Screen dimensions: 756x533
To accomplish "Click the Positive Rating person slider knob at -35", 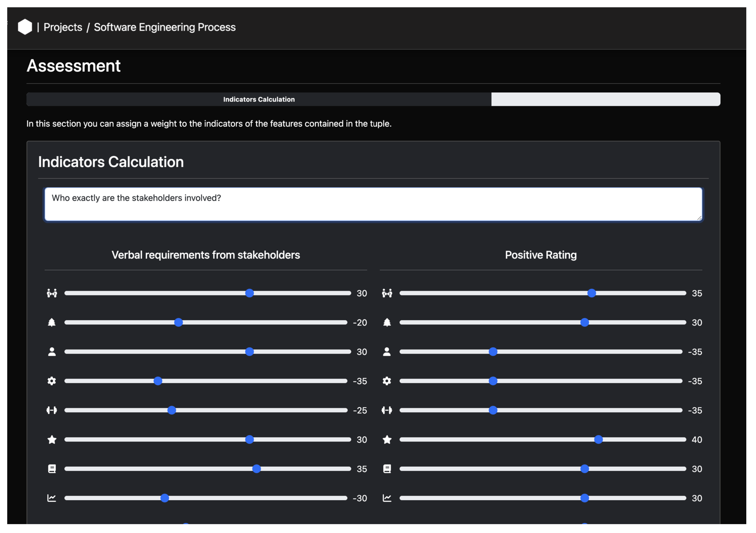I will coord(493,352).
